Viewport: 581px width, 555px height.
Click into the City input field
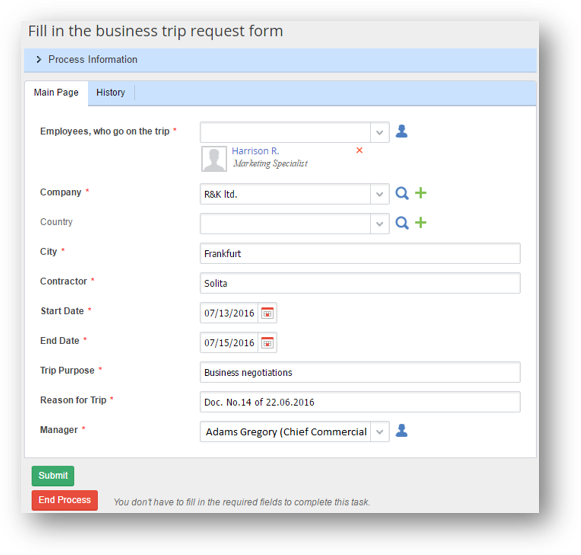pyautogui.click(x=360, y=253)
